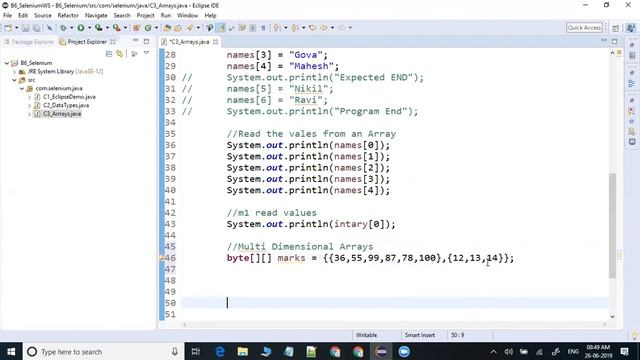640x360 pixels.
Task: Open the Javadoc view icon in right trim
Action: (632, 122)
